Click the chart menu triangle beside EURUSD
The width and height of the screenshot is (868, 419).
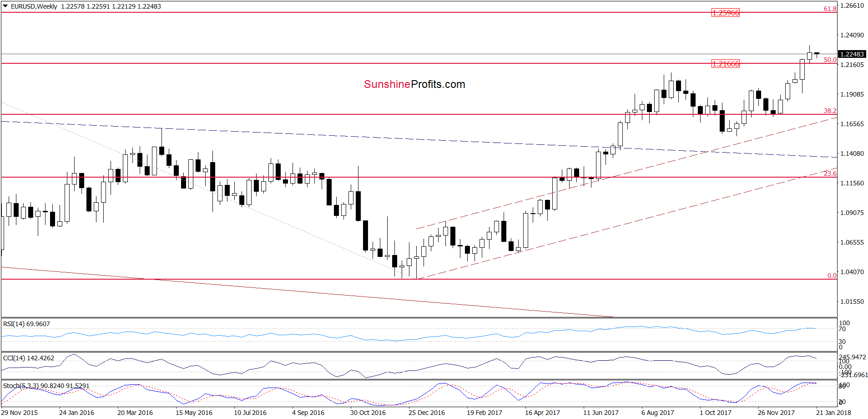(5, 6)
